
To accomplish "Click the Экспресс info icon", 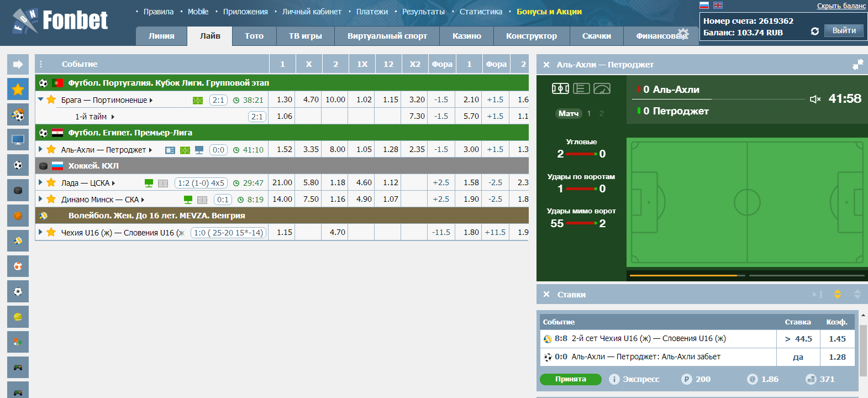I will click(x=614, y=379).
